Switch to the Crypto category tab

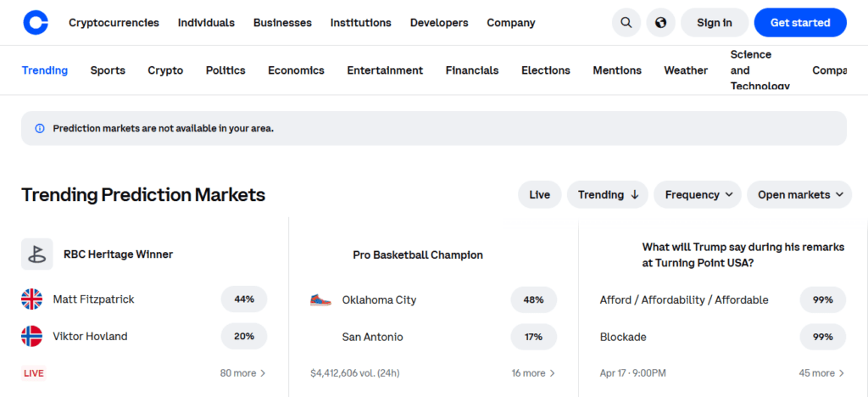click(x=165, y=70)
